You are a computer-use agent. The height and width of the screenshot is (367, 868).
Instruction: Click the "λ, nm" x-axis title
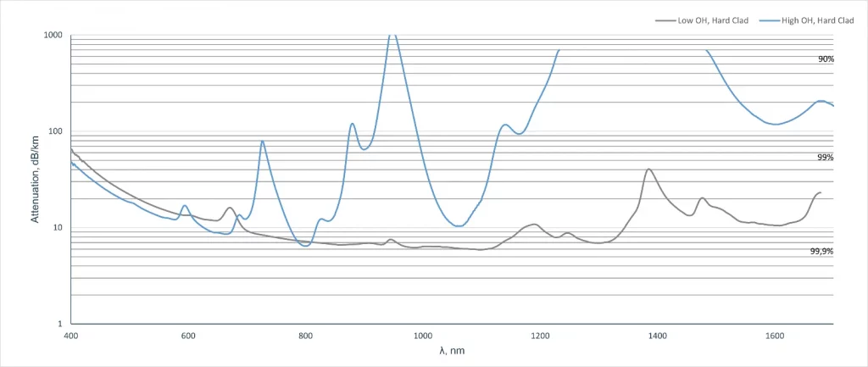tap(452, 350)
